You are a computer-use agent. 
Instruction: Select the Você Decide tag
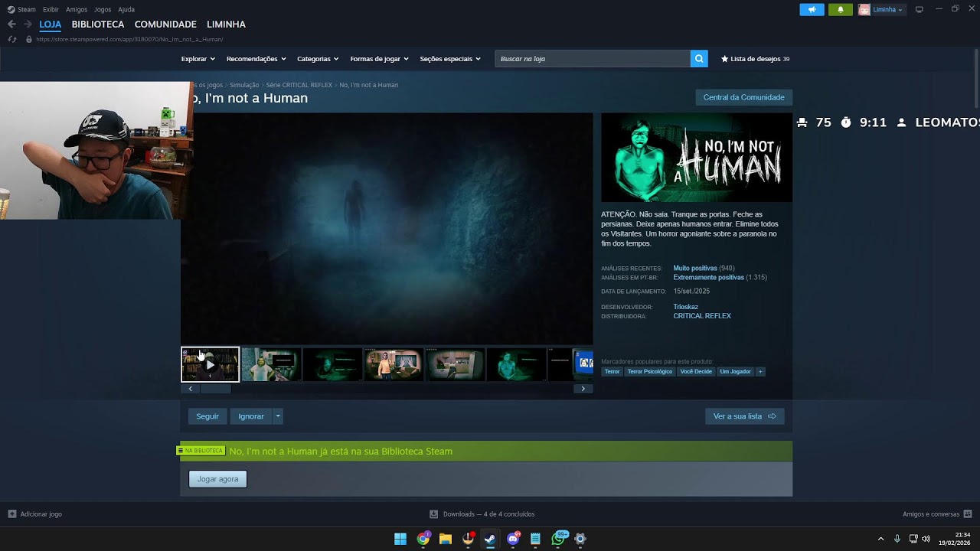[696, 372]
